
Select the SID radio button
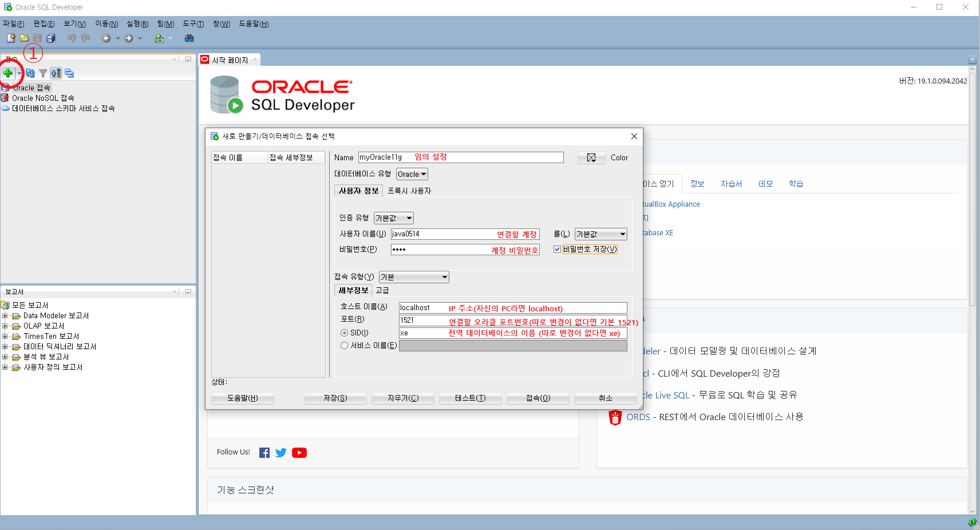point(344,333)
